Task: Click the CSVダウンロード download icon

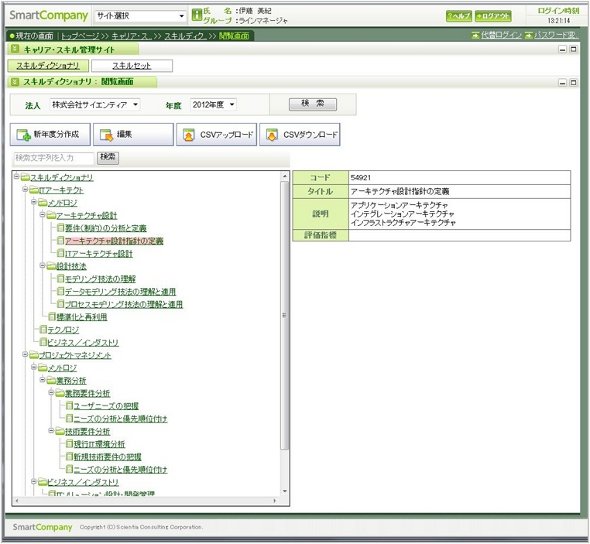Action: tap(272, 135)
